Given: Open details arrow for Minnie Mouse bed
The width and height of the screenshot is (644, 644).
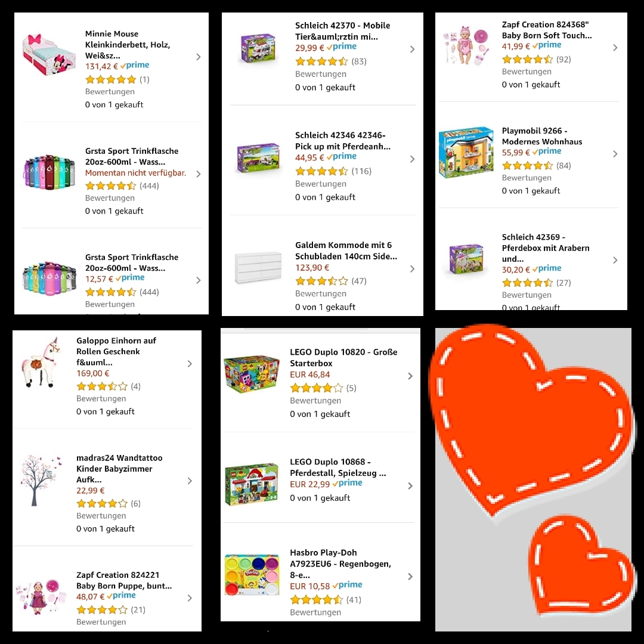Looking at the screenshot, I should click(x=199, y=57).
